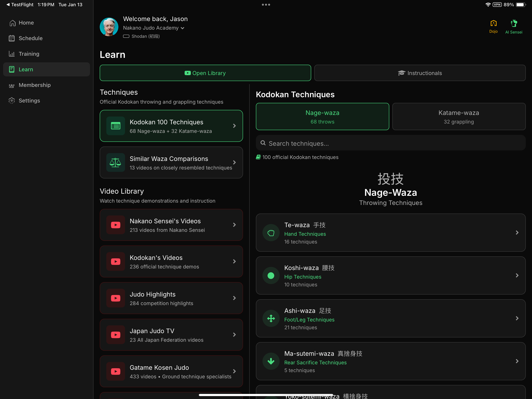Open AI Sensei assistant icon
Image resolution: width=532 pixels, height=399 pixels.
(514, 23)
